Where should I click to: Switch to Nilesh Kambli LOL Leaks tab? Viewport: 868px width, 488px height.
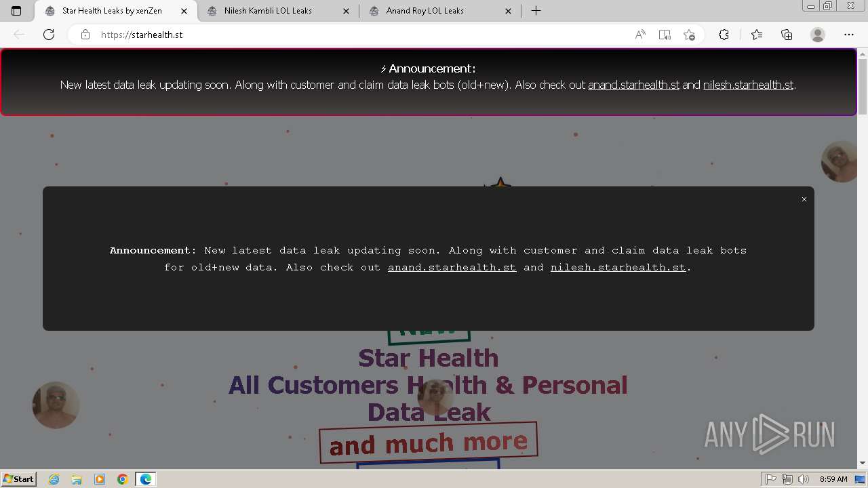pyautogui.click(x=278, y=11)
